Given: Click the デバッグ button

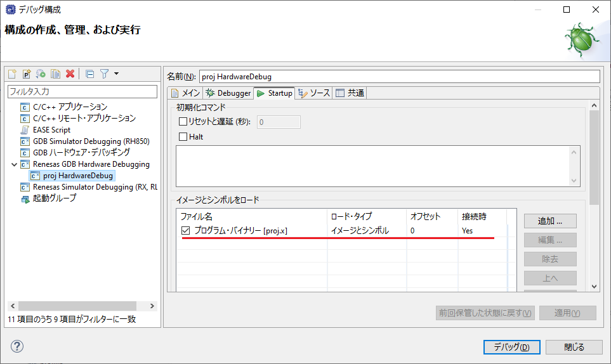Looking at the screenshot, I should 511,347.
